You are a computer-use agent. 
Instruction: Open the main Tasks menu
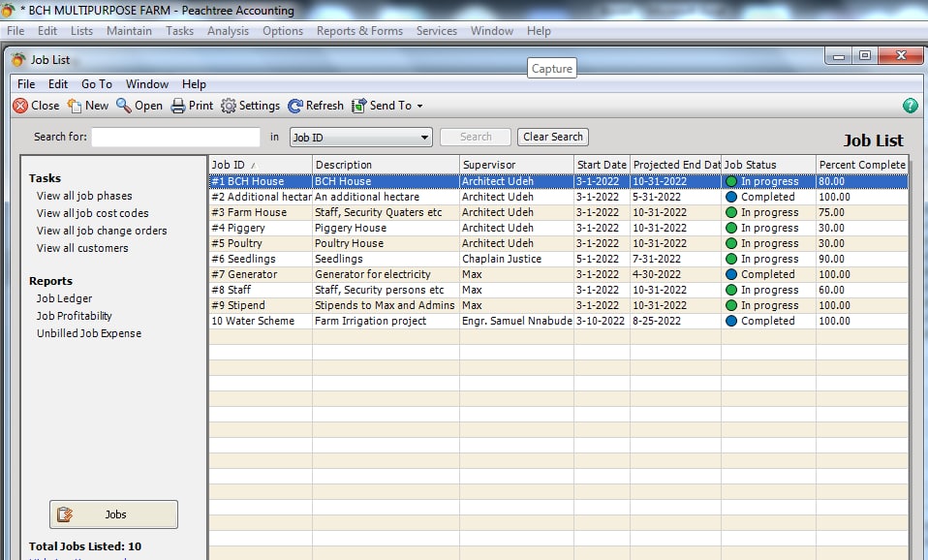179,31
